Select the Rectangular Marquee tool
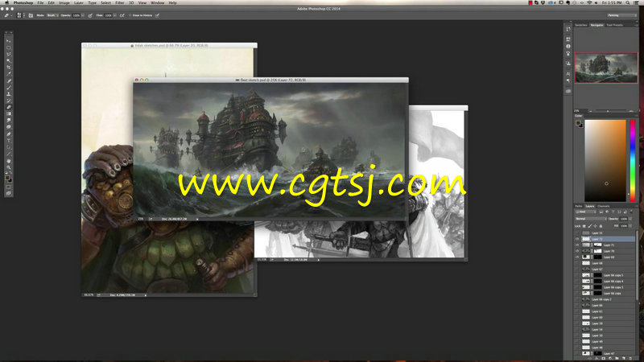644x362 pixels. pyautogui.click(x=9, y=47)
